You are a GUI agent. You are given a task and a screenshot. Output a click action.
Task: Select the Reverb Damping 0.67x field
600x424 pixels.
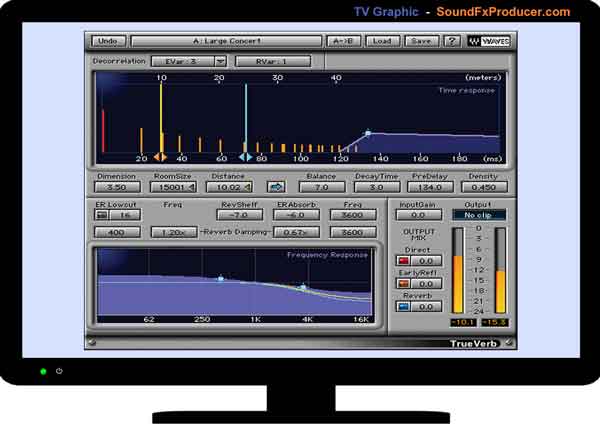(x=296, y=232)
